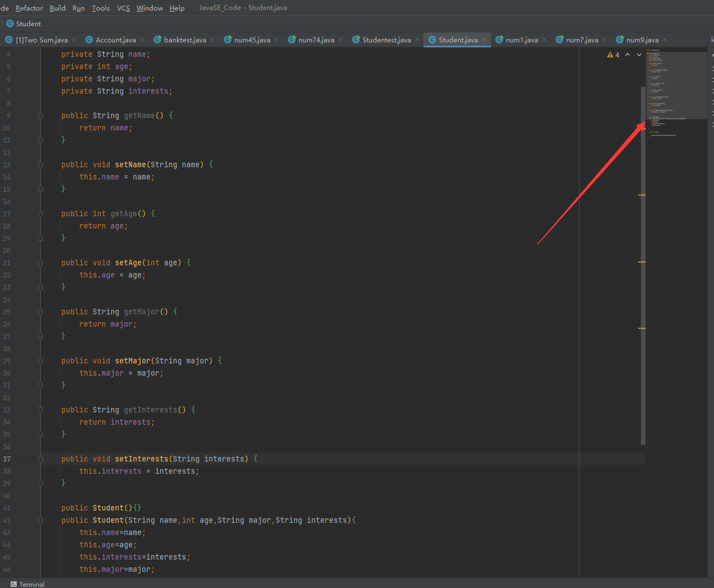Close the [1]Two Sum.java tab
The image size is (714, 588).
(75, 40)
